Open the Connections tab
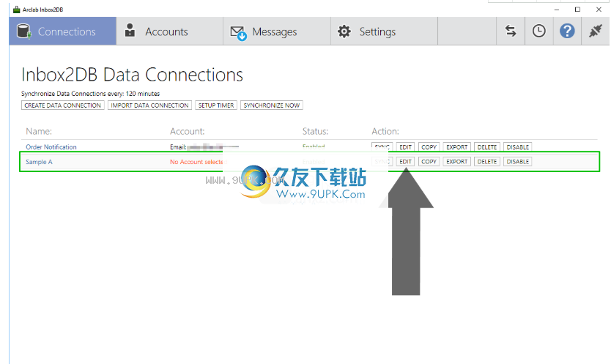This screenshot has width=611, height=364. [62, 31]
